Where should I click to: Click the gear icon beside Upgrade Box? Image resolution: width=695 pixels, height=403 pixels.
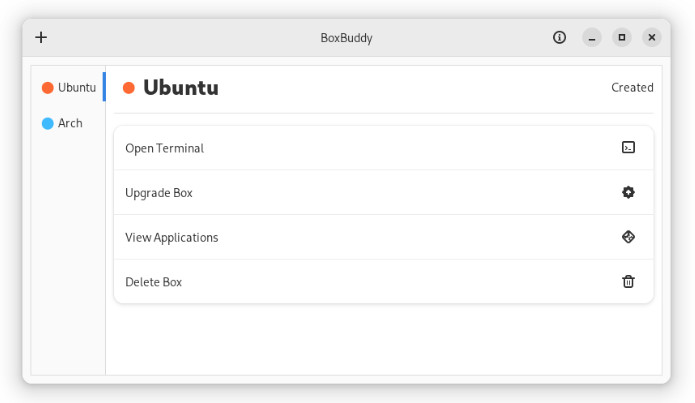point(628,192)
